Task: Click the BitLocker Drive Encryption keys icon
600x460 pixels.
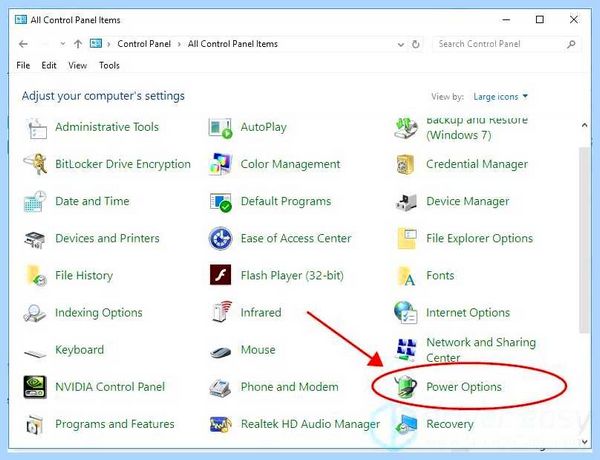Action: click(x=35, y=164)
